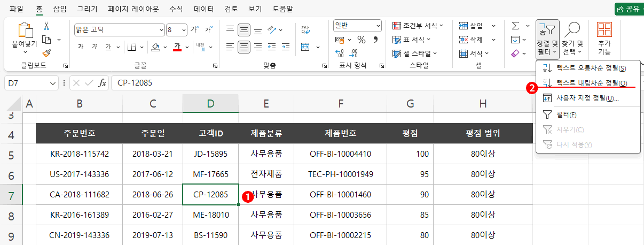The height and width of the screenshot is (245, 644).
Task: Decrease decimal places icon
Action: [355, 53]
